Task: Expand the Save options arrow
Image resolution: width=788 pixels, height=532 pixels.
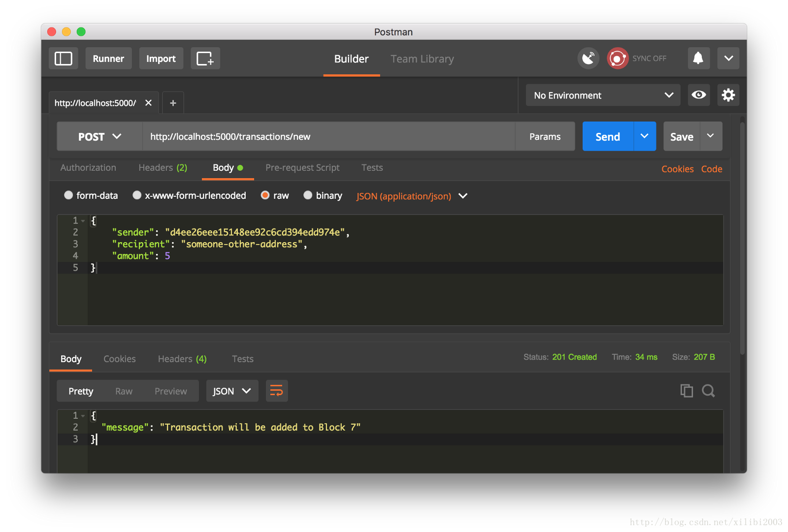Action: [x=710, y=136]
